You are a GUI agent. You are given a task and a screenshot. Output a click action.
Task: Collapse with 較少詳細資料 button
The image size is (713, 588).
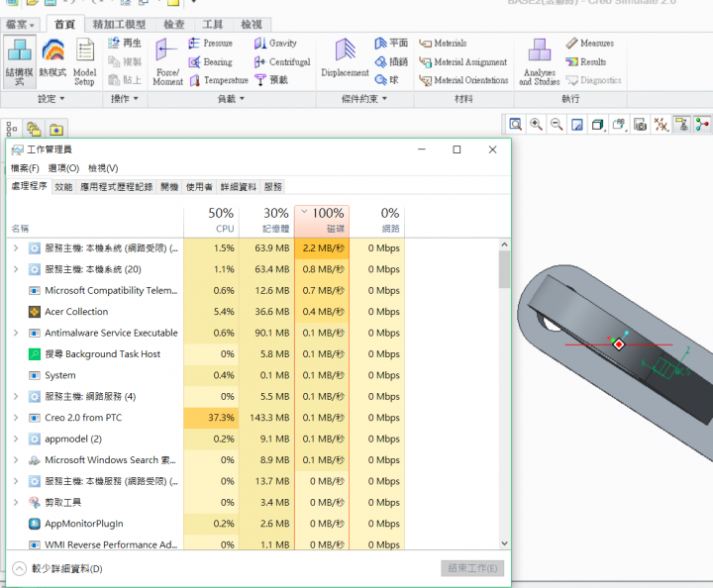[57, 568]
